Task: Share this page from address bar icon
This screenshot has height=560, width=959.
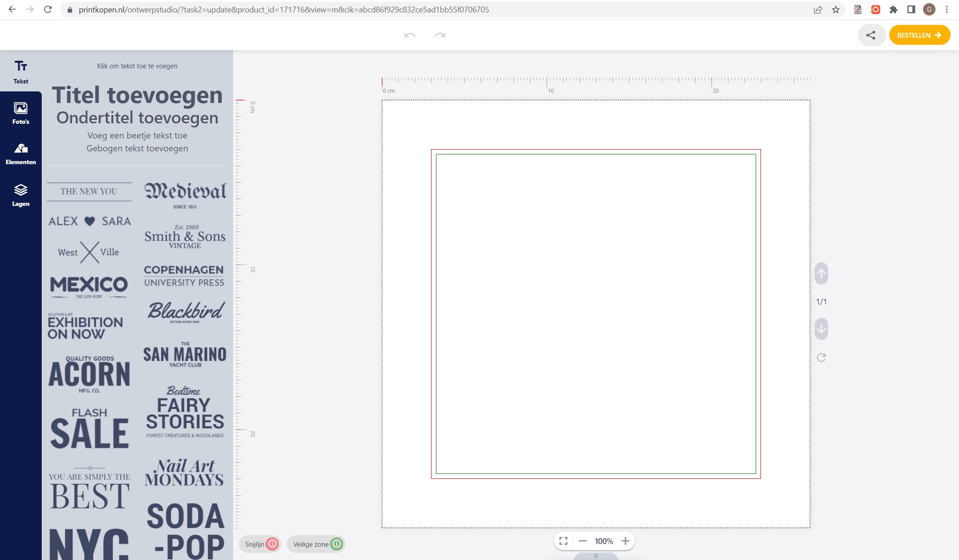Action: (818, 9)
